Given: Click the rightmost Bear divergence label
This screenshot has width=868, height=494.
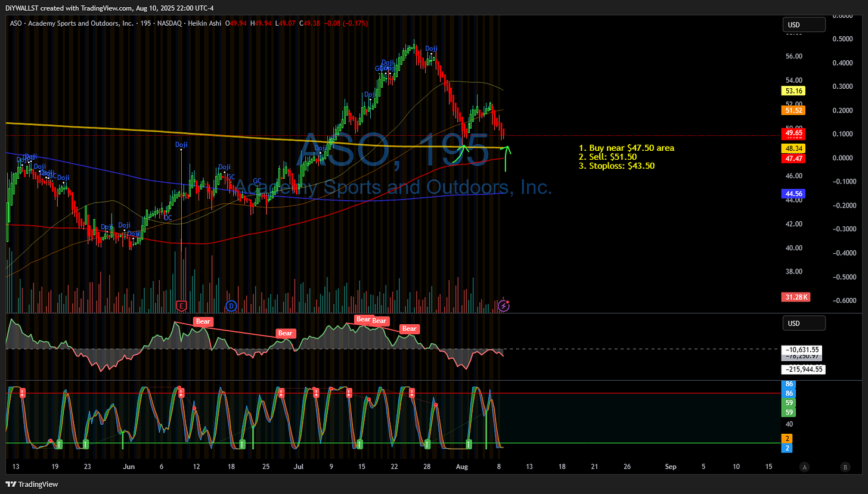Looking at the screenshot, I should pyautogui.click(x=409, y=328).
